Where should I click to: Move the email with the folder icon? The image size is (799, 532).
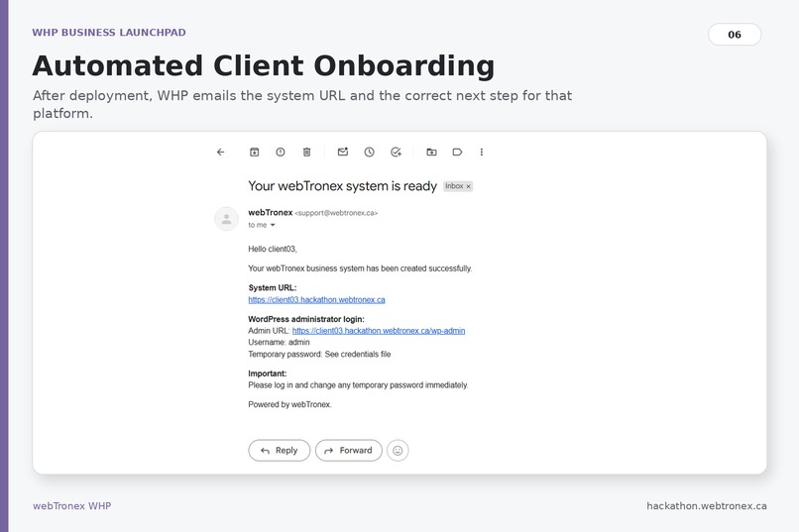point(431,152)
